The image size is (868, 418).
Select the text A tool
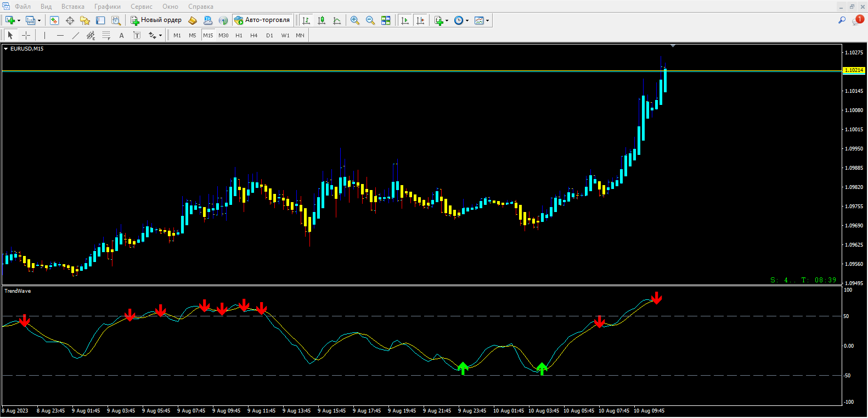(122, 35)
